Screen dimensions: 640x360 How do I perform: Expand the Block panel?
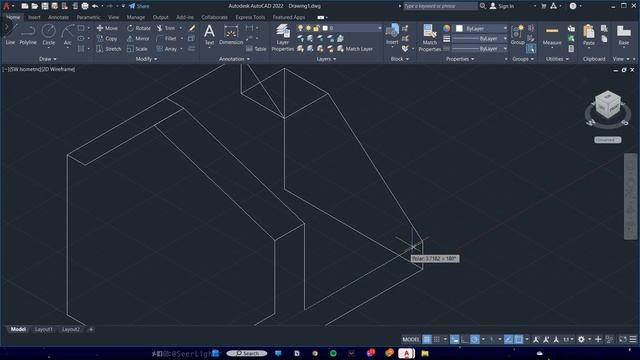pyautogui.click(x=399, y=59)
